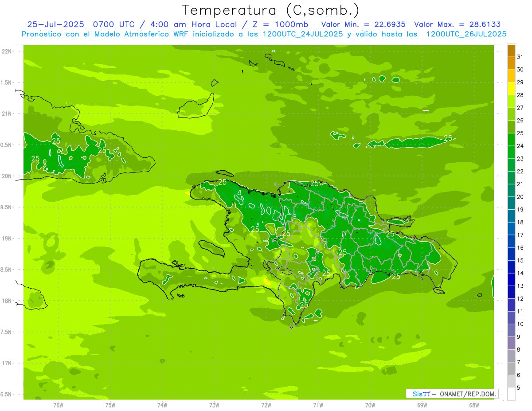This screenshot has height=411, width=532.
Task: Click the "76W" longitude axis label
Action: coord(58,405)
